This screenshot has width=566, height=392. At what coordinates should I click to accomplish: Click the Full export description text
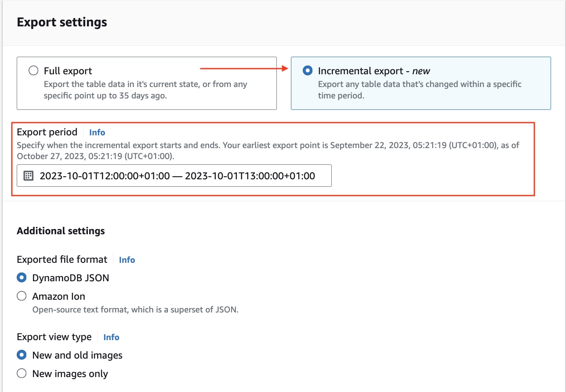click(x=145, y=90)
